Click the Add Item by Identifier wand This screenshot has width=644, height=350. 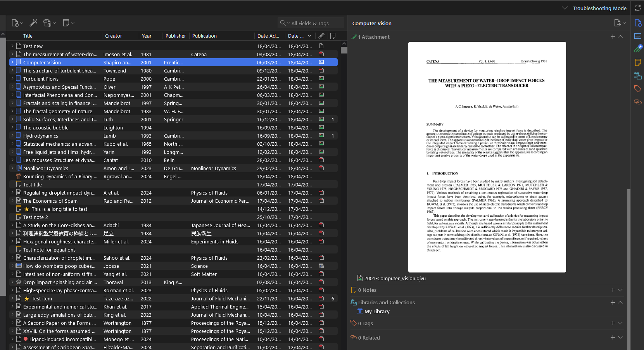(33, 23)
